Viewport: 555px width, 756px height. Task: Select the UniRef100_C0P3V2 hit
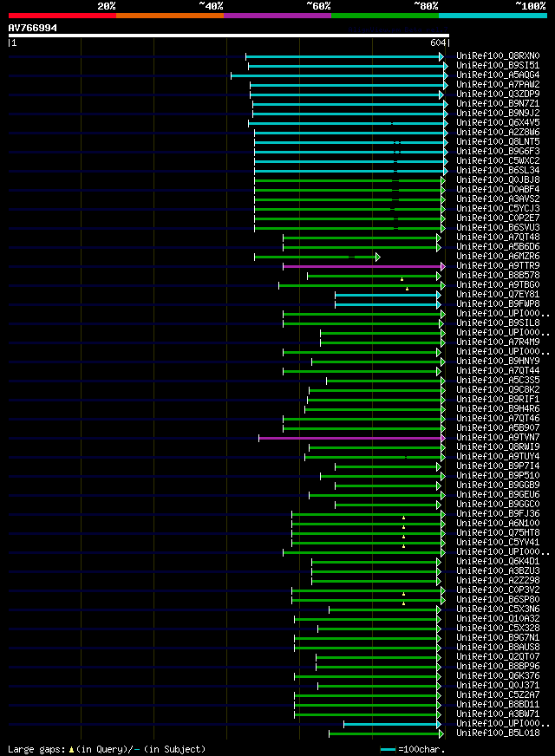point(498,590)
